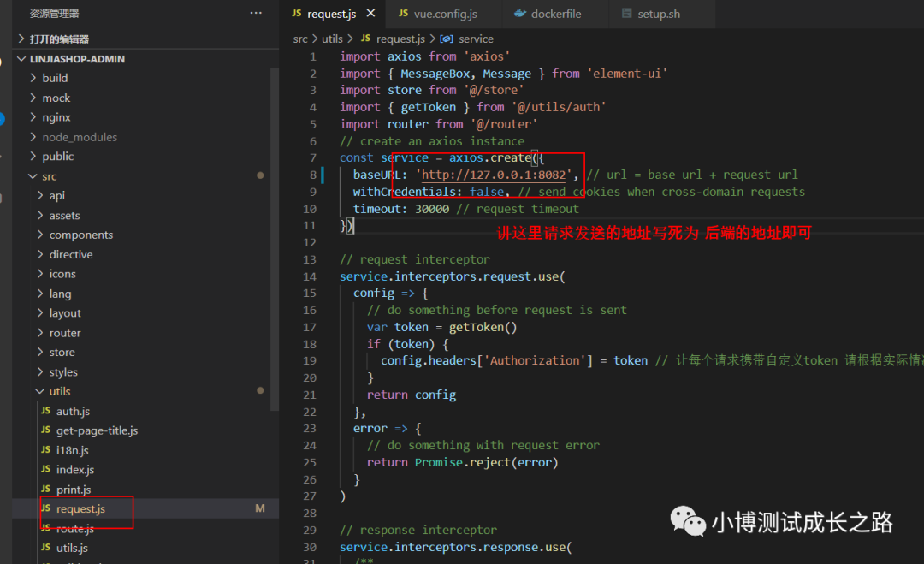The image size is (924, 564).
Task: Click the explorer sidebar vertical scrollbar
Action: click(275, 239)
